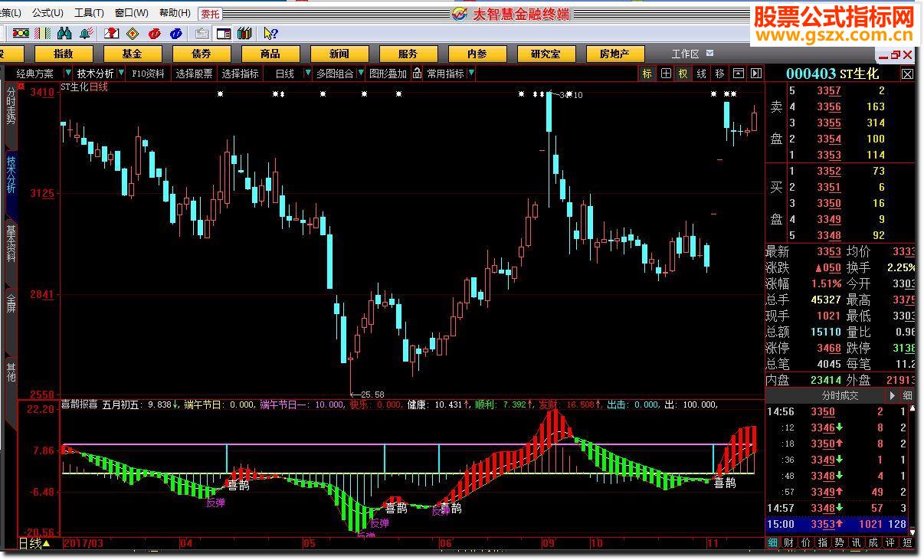
Task: Open the 多图组合 dropdown arrow
Action: click(359, 74)
